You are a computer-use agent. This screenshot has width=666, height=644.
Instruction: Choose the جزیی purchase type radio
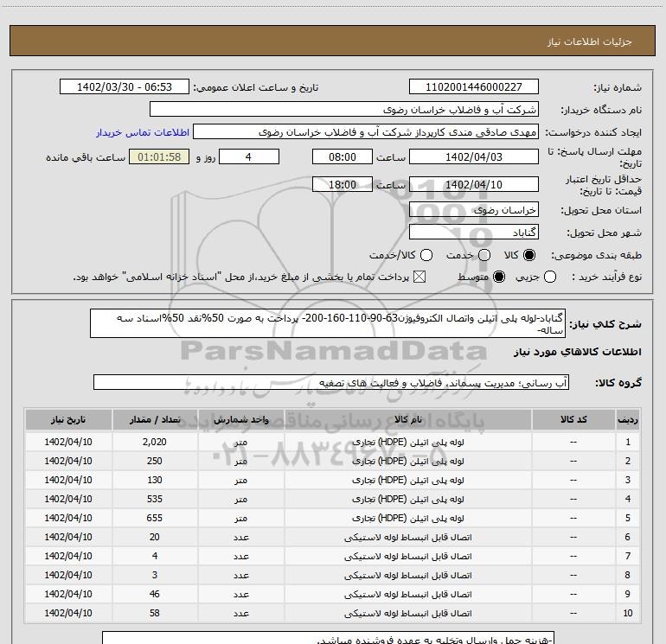(x=550, y=277)
